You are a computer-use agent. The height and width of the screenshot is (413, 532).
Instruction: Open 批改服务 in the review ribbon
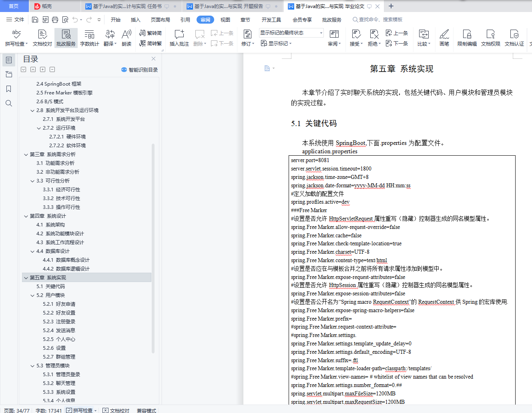click(66, 38)
